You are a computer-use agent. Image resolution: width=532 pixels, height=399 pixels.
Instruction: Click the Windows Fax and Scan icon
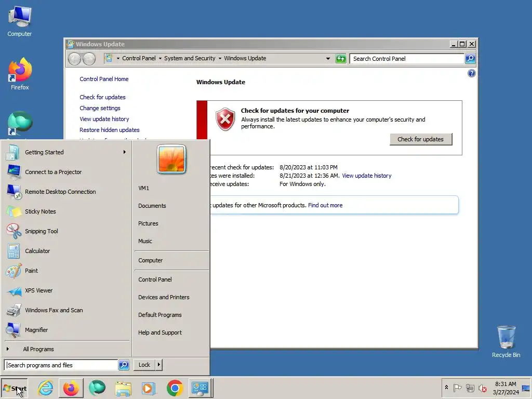14,310
